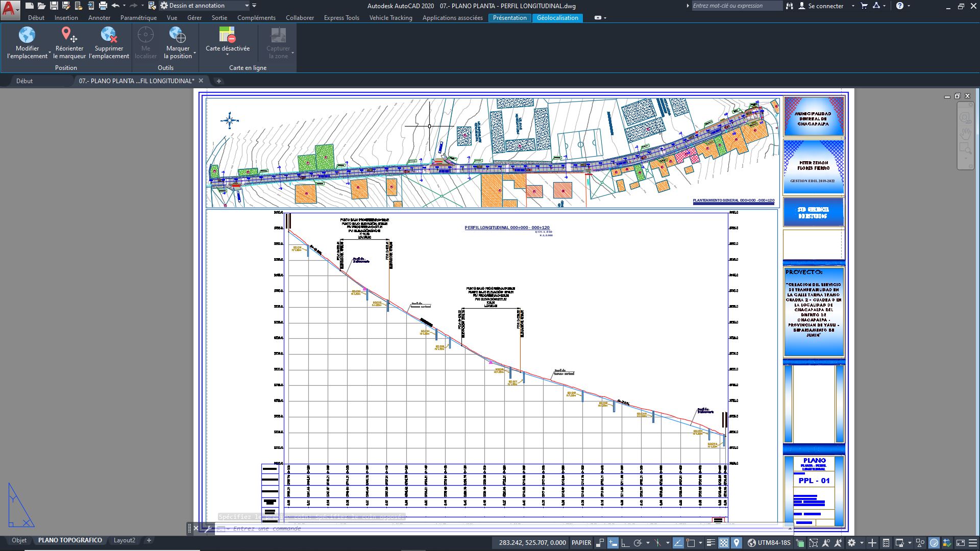Toggle transparency display in status bar
The width and height of the screenshot is (980, 551).
[x=724, y=543]
